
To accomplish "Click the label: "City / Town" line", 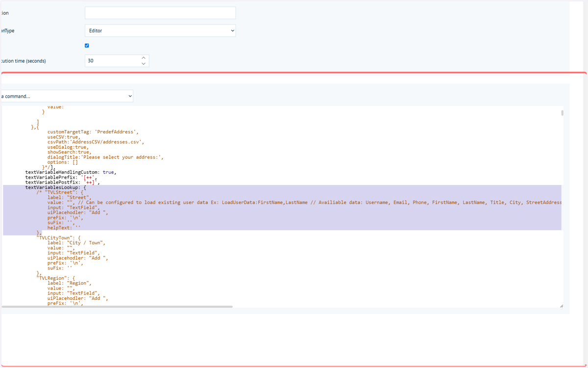I will pyautogui.click(x=76, y=243).
